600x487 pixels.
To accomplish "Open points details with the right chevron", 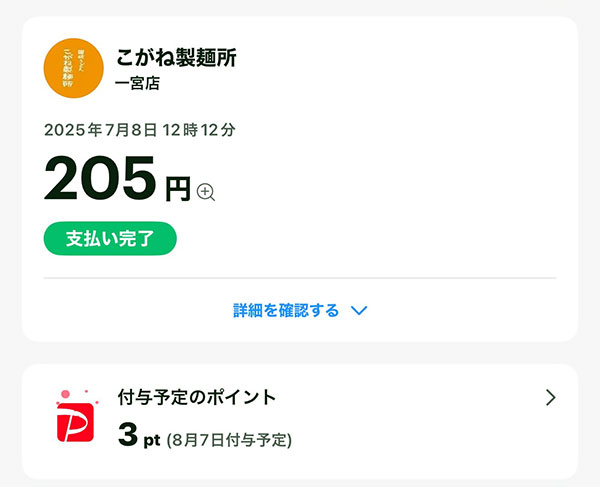I will (x=551, y=397).
